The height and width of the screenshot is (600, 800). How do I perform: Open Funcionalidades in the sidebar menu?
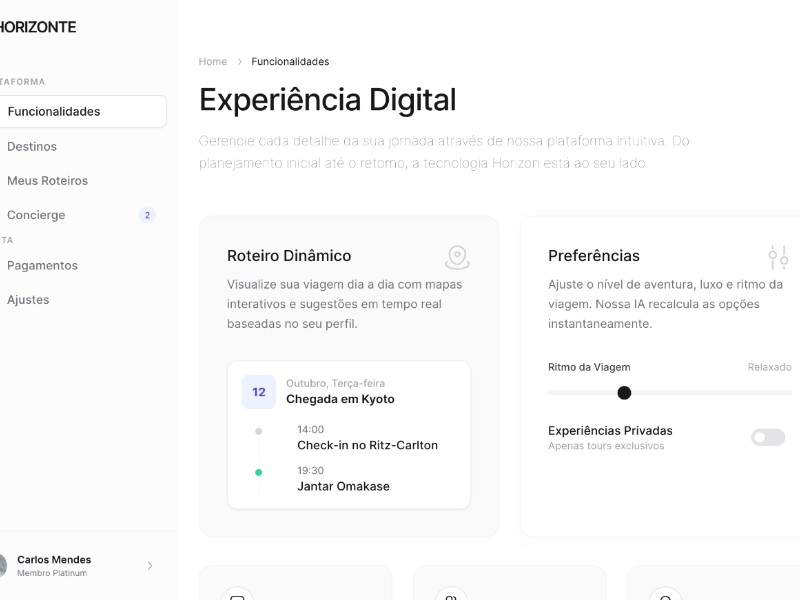[54, 112]
